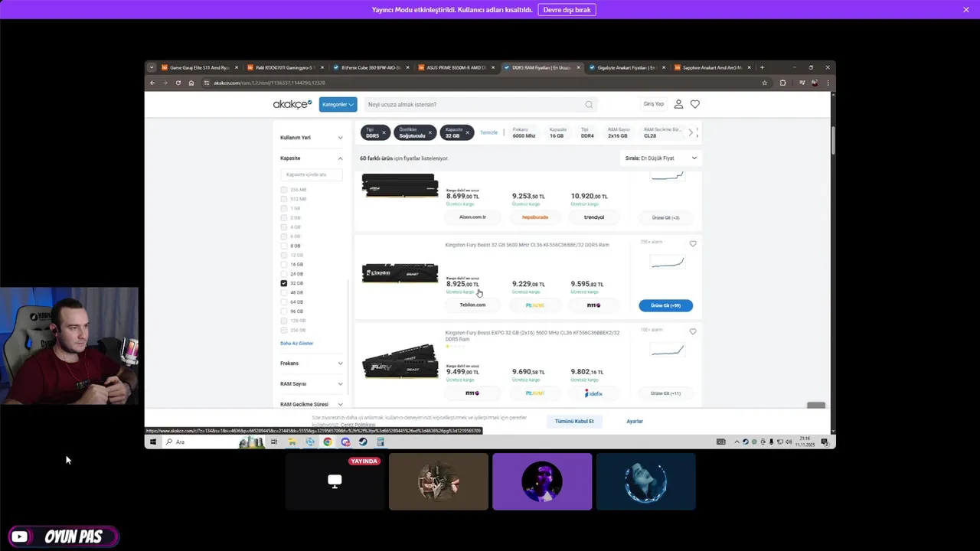Check the 8 GB capacity checkbox
The height and width of the screenshot is (551, 980).
[284, 246]
